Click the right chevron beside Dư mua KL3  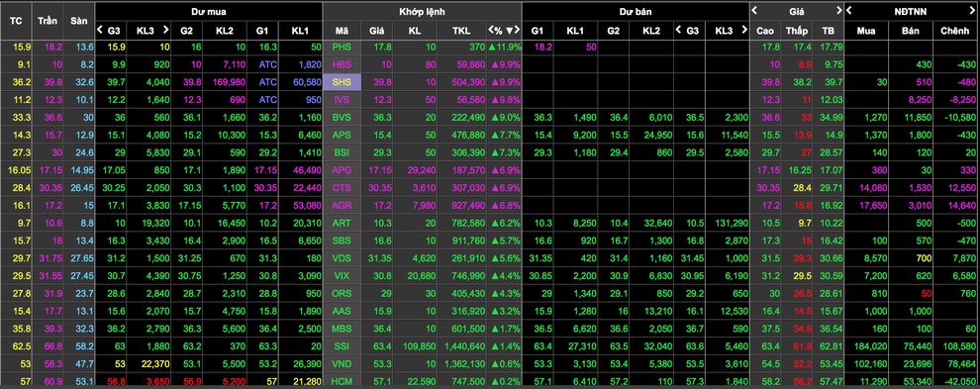point(165,30)
